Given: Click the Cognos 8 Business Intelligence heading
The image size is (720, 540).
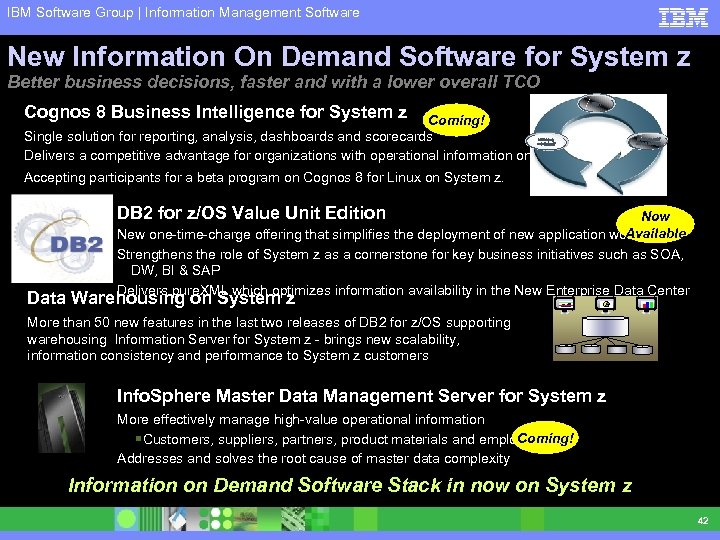Looking at the screenshot, I should [x=215, y=112].
